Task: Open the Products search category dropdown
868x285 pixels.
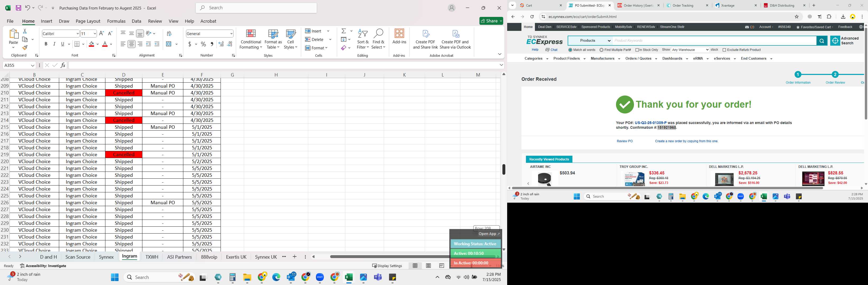Action: pos(590,41)
